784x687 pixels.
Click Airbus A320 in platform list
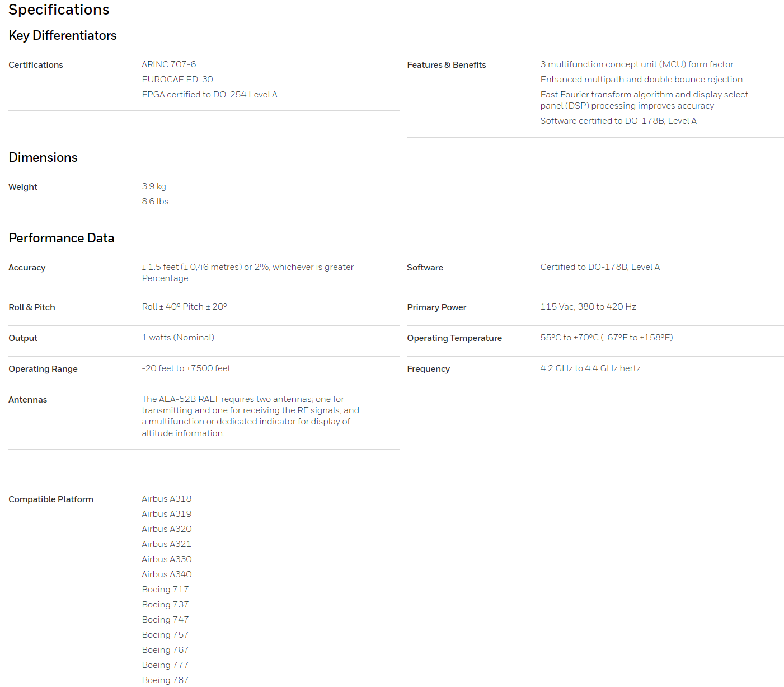coord(167,529)
